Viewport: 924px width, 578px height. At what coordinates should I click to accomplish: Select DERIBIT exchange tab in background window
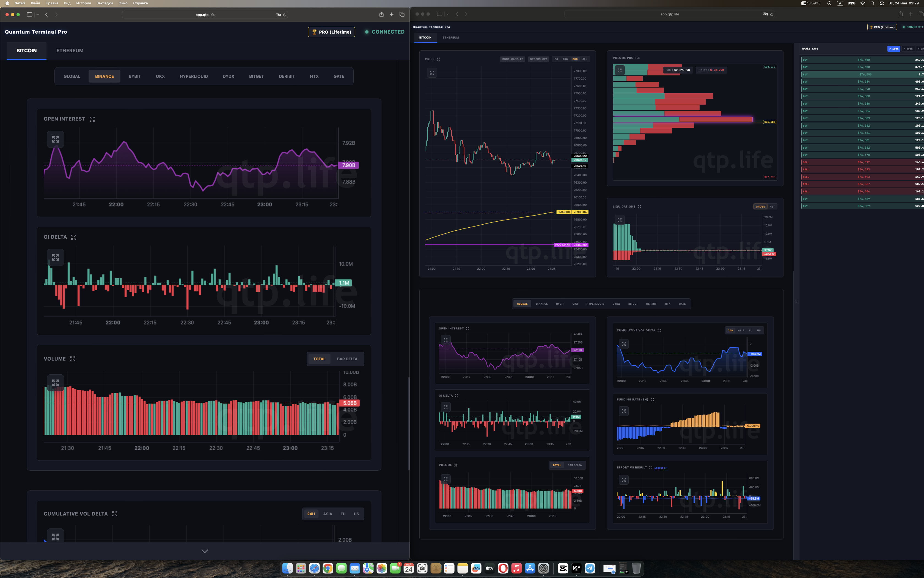pyautogui.click(x=651, y=304)
